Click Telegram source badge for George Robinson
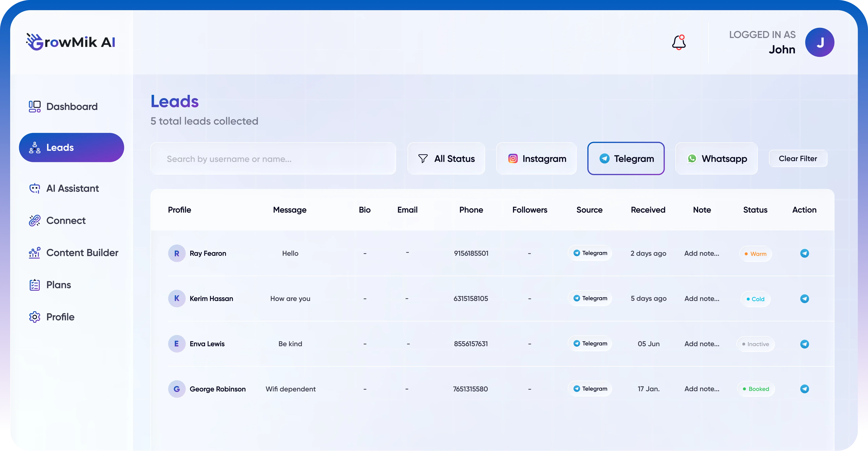868x461 pixels. point(590,389)
